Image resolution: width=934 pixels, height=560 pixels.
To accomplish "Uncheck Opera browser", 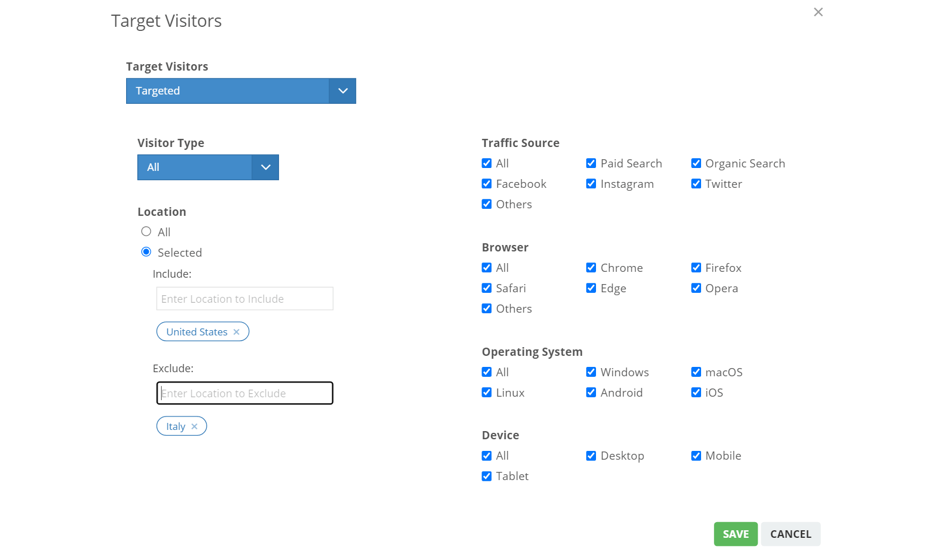I will point(696,288).
